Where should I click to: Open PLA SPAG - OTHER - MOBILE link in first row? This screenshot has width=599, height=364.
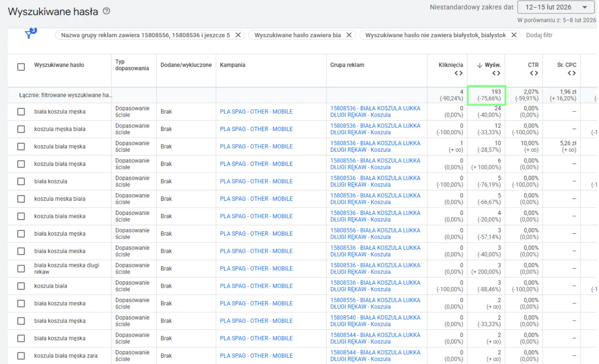click(256, 111)
